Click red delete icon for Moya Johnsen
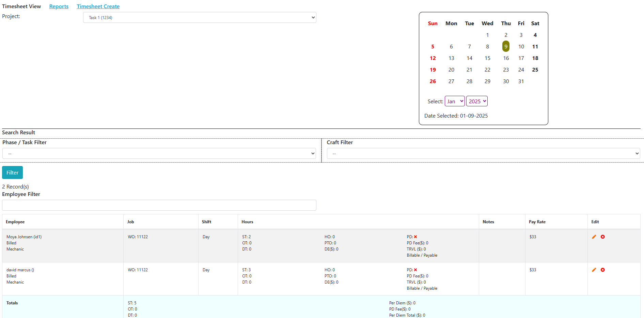The image size is (644, 318). (602, 237)
